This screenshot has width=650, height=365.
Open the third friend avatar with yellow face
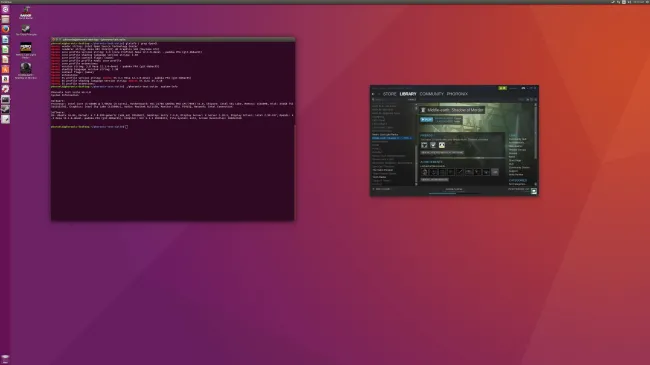point(442,145)
